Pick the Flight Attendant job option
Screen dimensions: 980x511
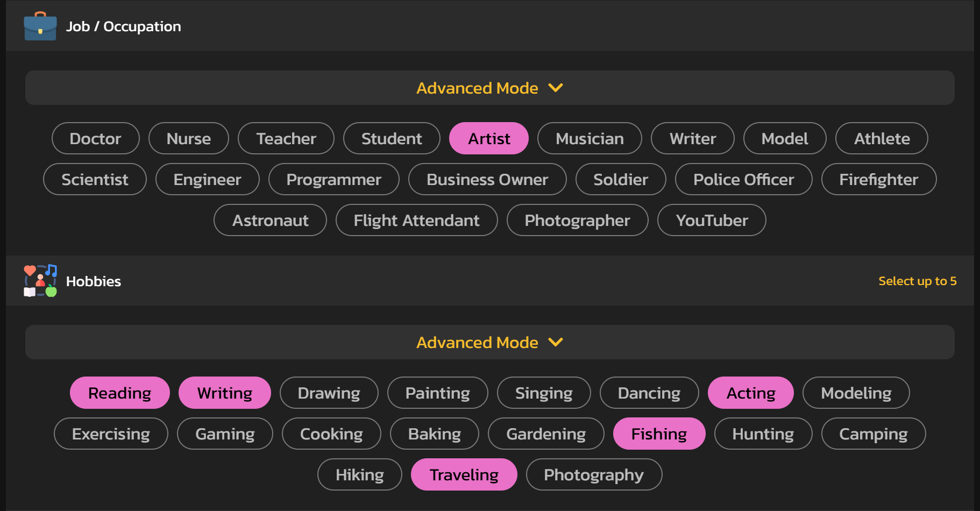(417, 220)
